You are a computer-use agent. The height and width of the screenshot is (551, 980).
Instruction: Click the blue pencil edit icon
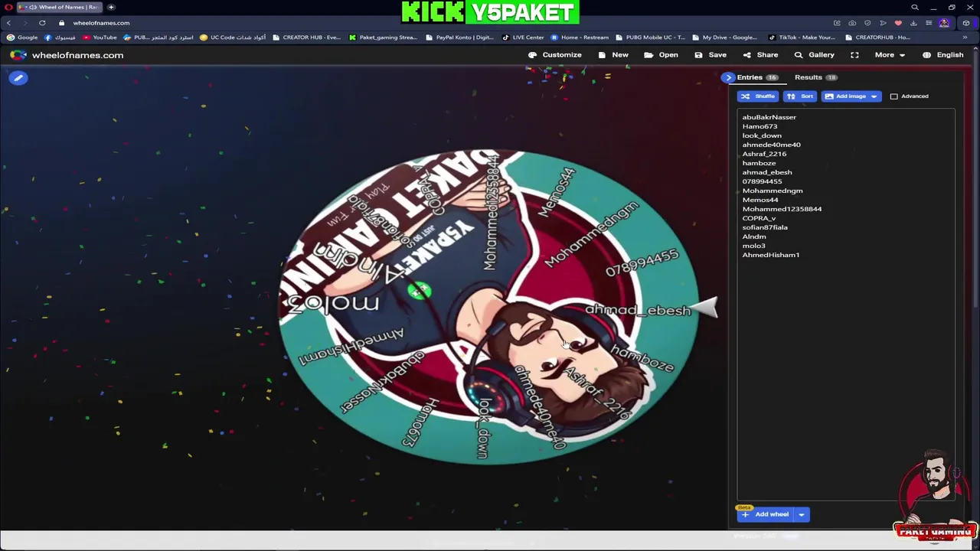pyautogui.click(x=19, y=78)
